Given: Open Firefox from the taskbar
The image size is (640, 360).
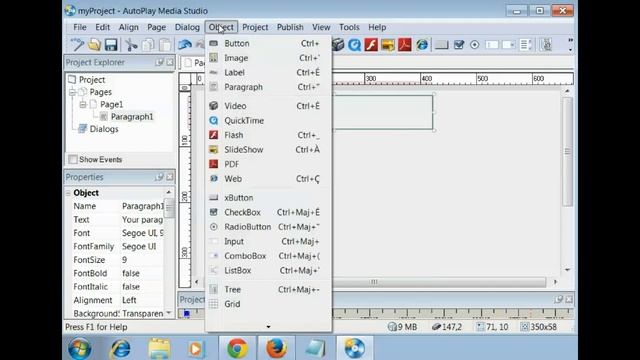Looking at the screenshot, I should click(x=276, y=348).
